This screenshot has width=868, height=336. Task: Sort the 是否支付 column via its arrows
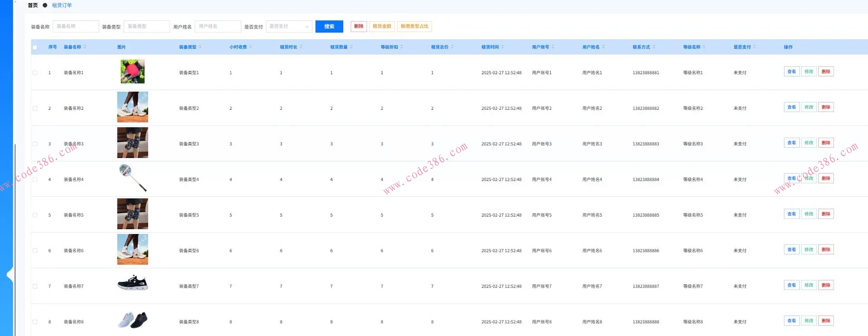click(x=754, y=47)
